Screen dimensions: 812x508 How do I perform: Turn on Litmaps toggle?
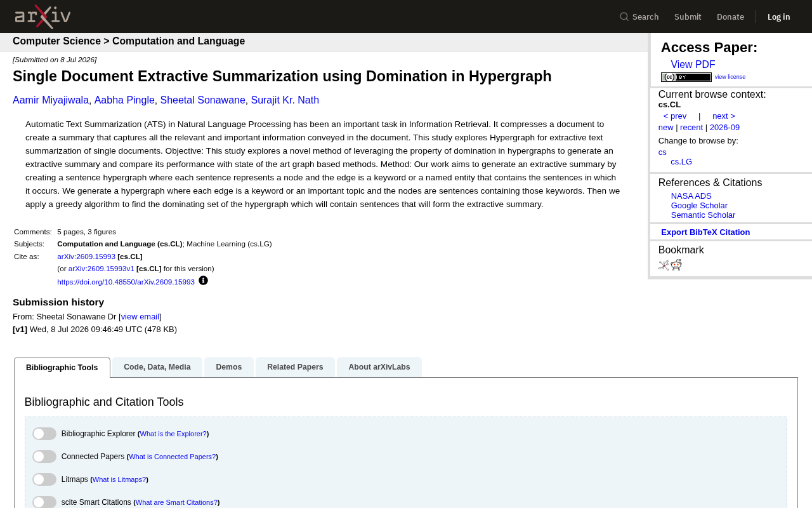(44, 479)
